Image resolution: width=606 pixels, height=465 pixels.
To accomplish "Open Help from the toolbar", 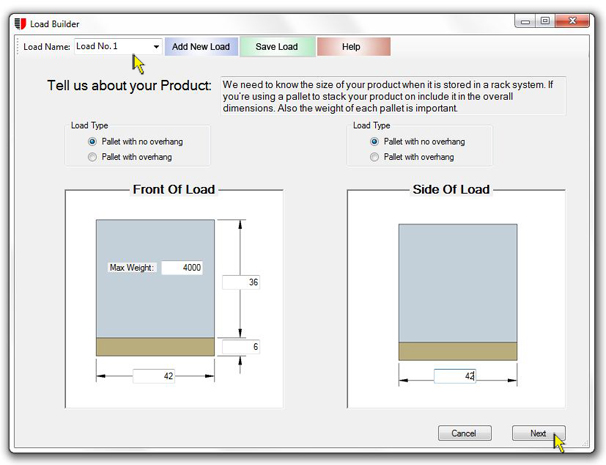I will point(353,47).
